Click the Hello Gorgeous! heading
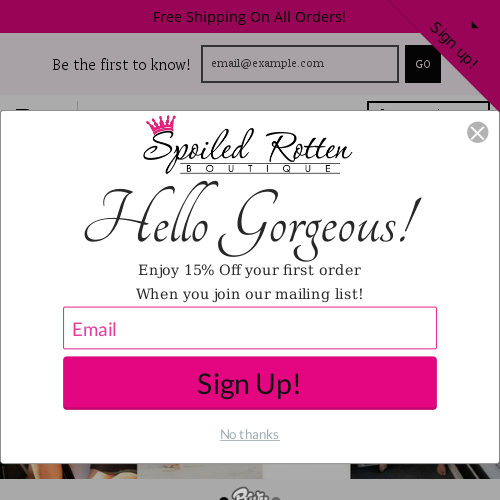 [252, 221]
